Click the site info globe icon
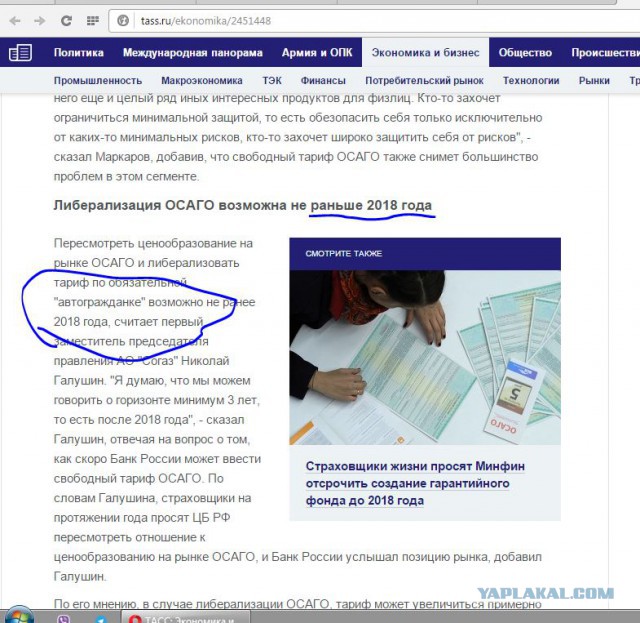This screenshot has width=640, height=623. point(123,20)
